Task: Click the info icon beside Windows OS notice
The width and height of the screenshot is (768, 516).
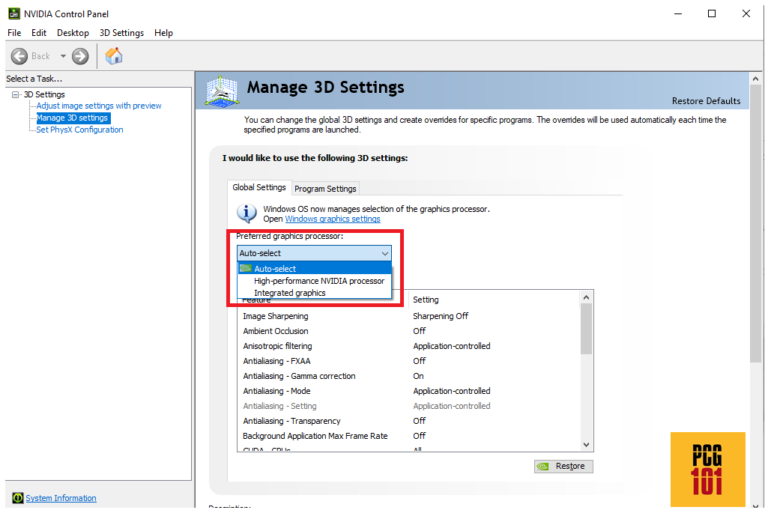Action: click(x=246, y=213)
